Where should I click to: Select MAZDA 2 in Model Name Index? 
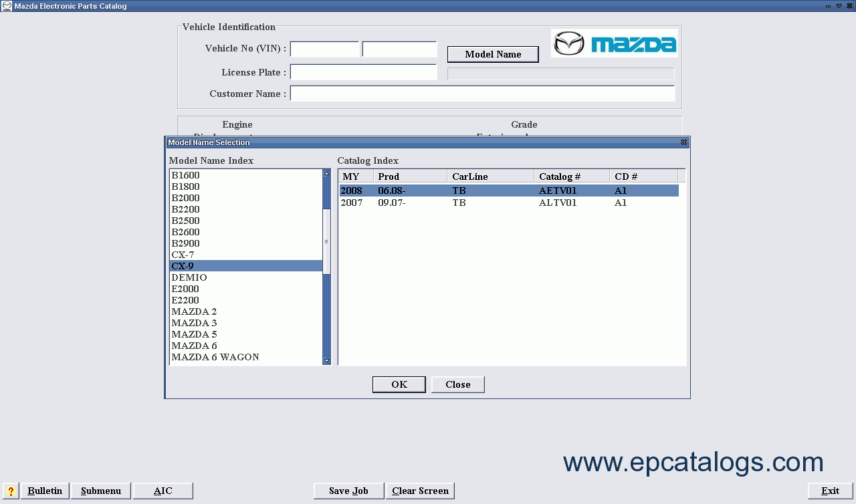246,311
